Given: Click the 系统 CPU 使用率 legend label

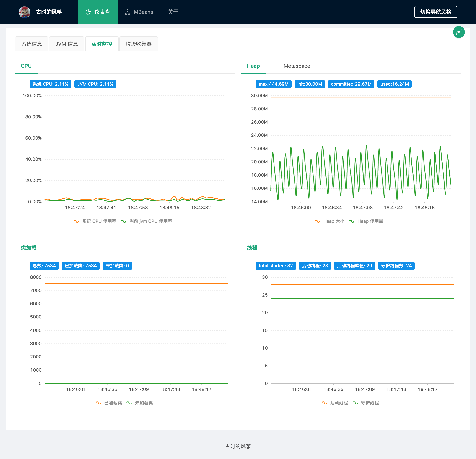Looking at the screenshot, I should pos(99,221).
